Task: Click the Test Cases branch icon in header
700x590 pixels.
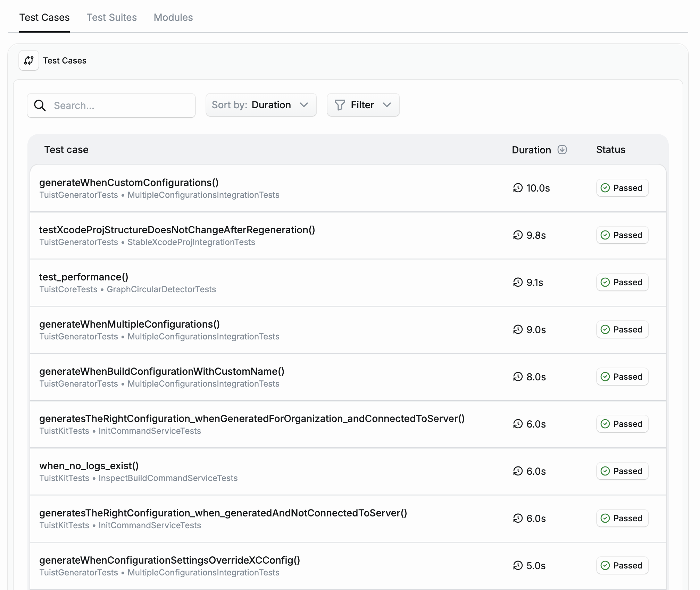Action: click(x=28, y=60)
